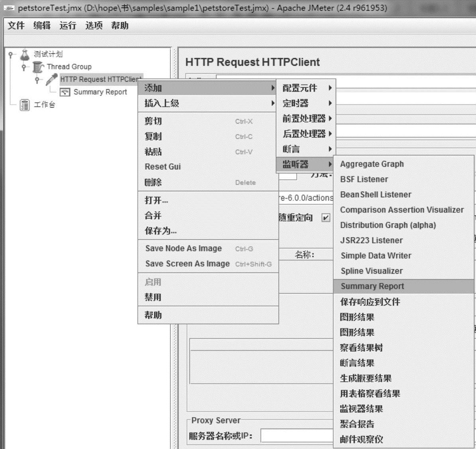Image resolution: width=476 pixels, height=449 pixels.
Task: Collapse the HTTP Request HTTPClient node
Action: (x=37, y=80)
